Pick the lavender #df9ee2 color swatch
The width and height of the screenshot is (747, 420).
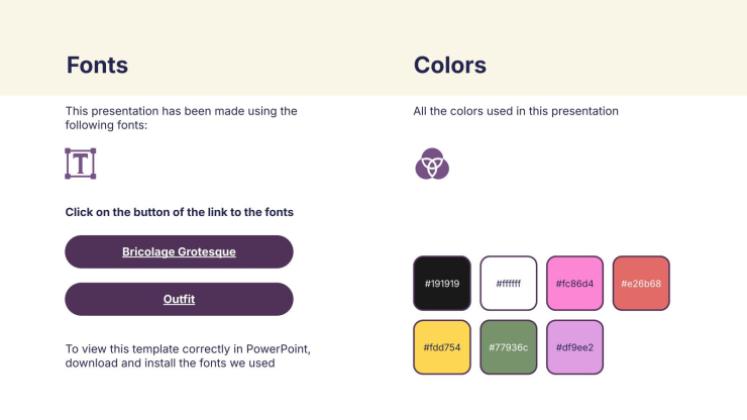575,347
